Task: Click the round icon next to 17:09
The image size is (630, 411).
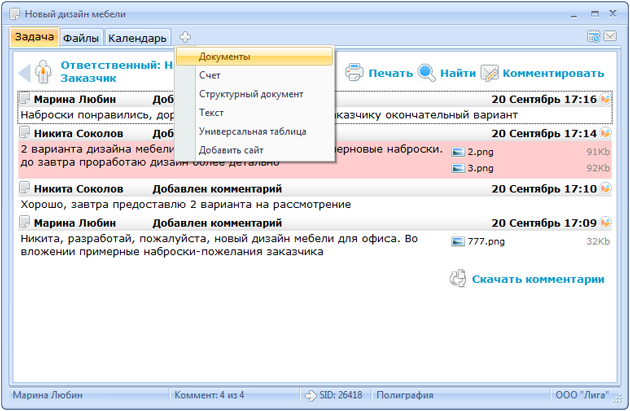Action: (605, 222)
